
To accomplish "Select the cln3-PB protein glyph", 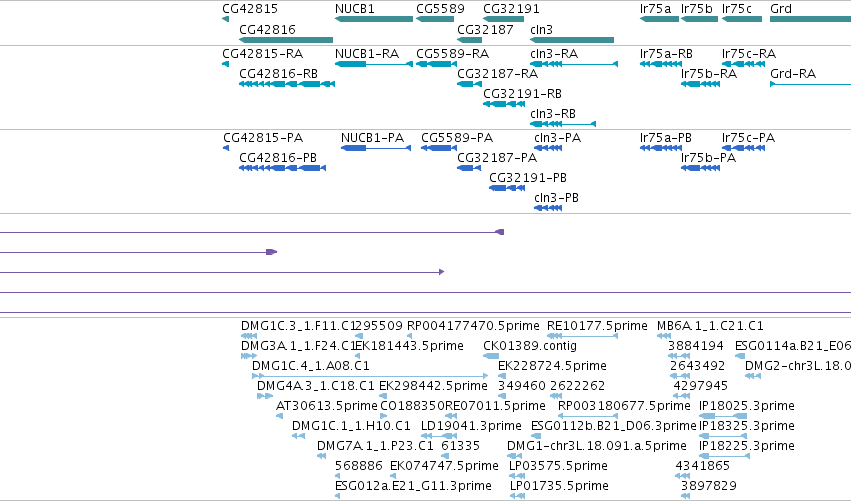I will click(x=548, y=208).
